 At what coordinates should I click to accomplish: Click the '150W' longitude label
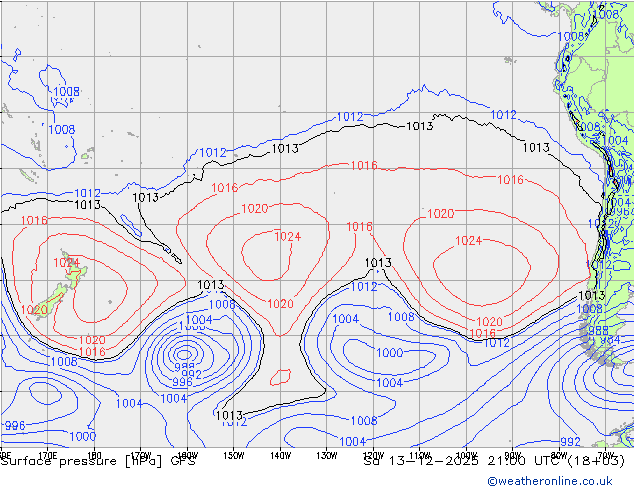click(x=234, y=456)
